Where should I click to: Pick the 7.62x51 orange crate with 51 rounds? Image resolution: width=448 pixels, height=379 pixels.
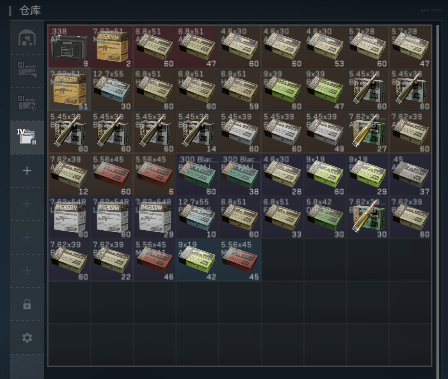point(69,89)
